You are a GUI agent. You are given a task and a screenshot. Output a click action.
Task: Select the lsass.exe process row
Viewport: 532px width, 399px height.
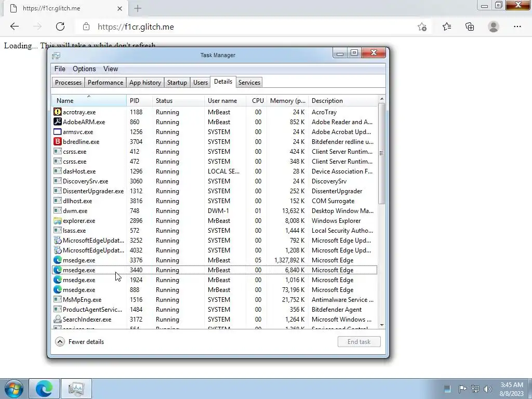click(x=215, y=230)
